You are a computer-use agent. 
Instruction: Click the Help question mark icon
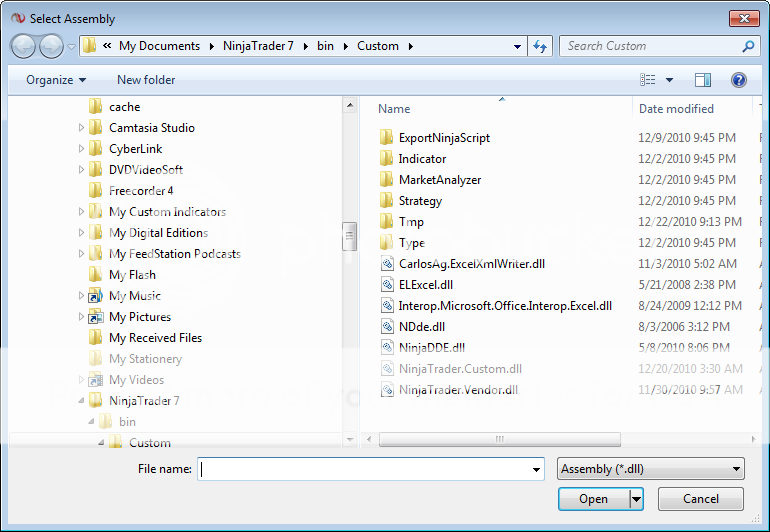739,80
